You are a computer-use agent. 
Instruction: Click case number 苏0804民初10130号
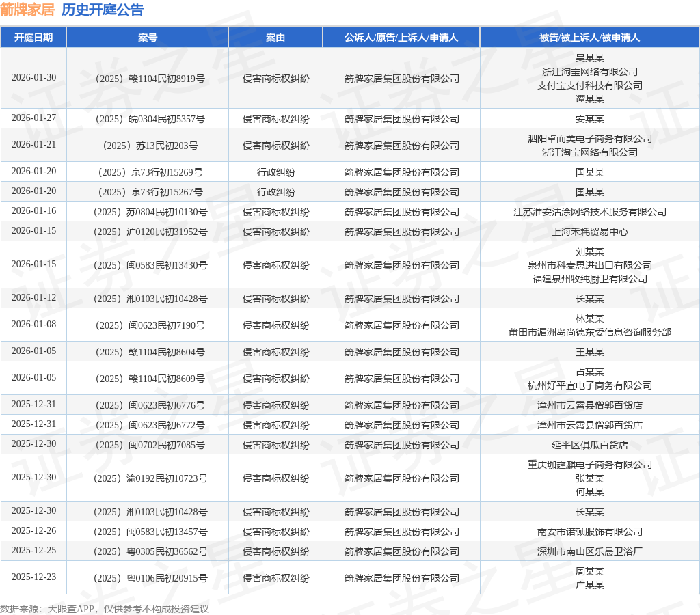point(150,212)
